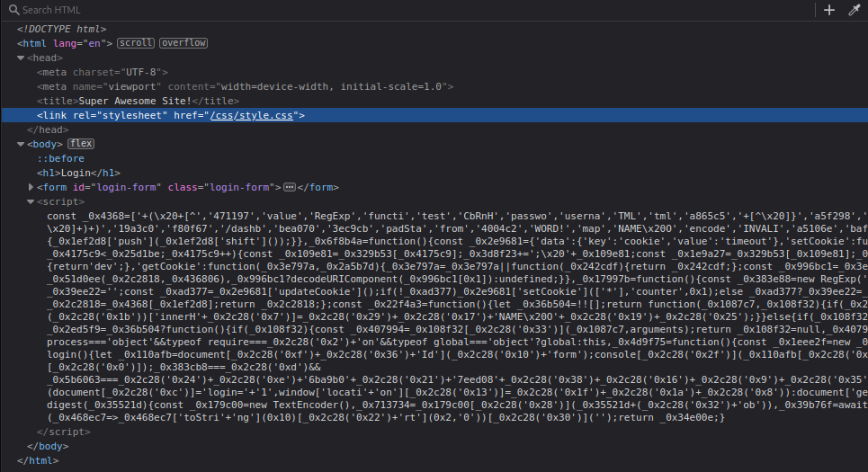Select the ::before pseudo-element node
The height and width of the screenshot is (472, 868).
point(61,158)
